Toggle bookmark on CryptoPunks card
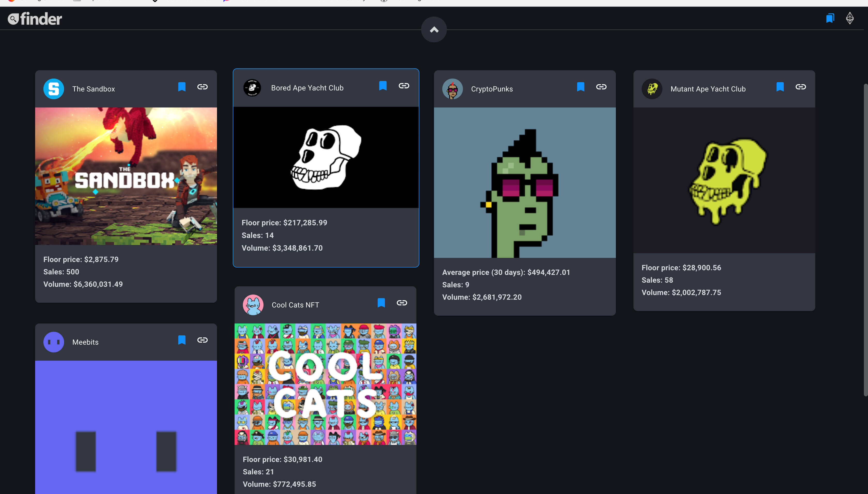This screenshot has width=868, height=494. coord(580,87)
